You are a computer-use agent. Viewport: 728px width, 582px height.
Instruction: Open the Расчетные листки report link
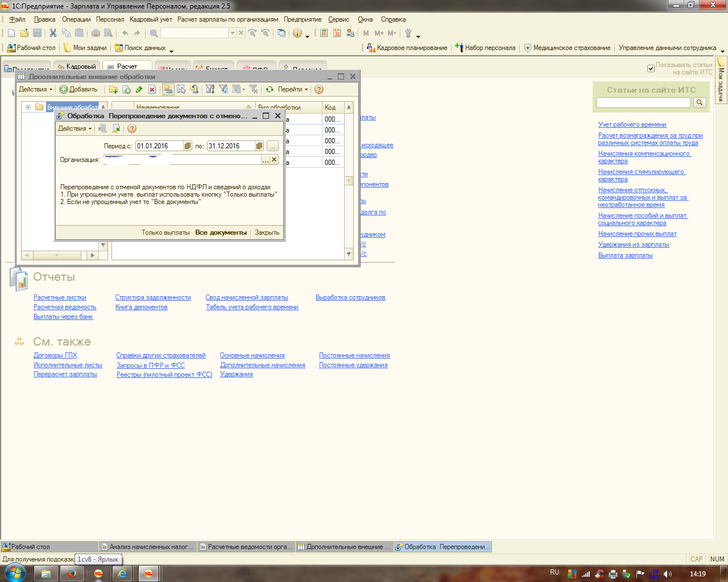pyautogui.click(x=60, y=297)
